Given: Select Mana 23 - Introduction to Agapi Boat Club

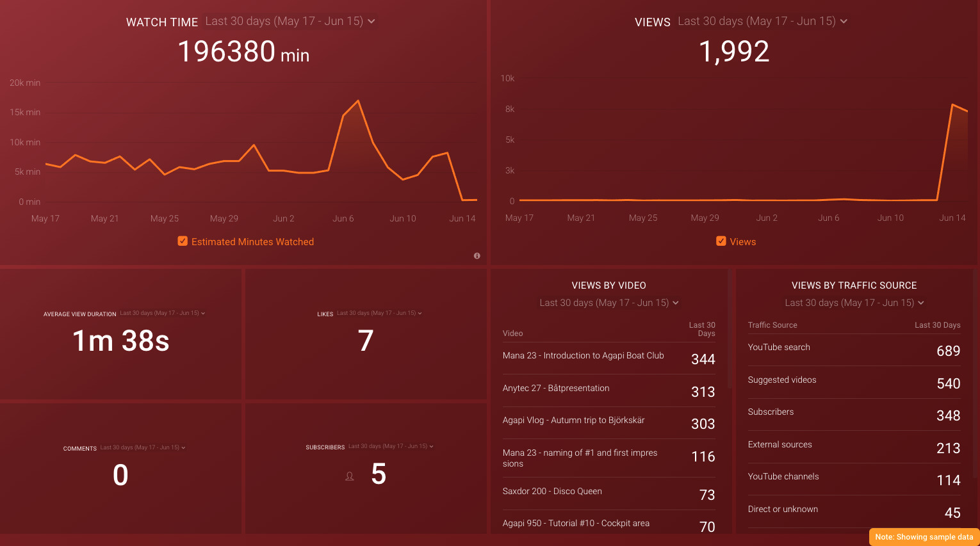Looking at the screenshot, I should click(583, 355).
